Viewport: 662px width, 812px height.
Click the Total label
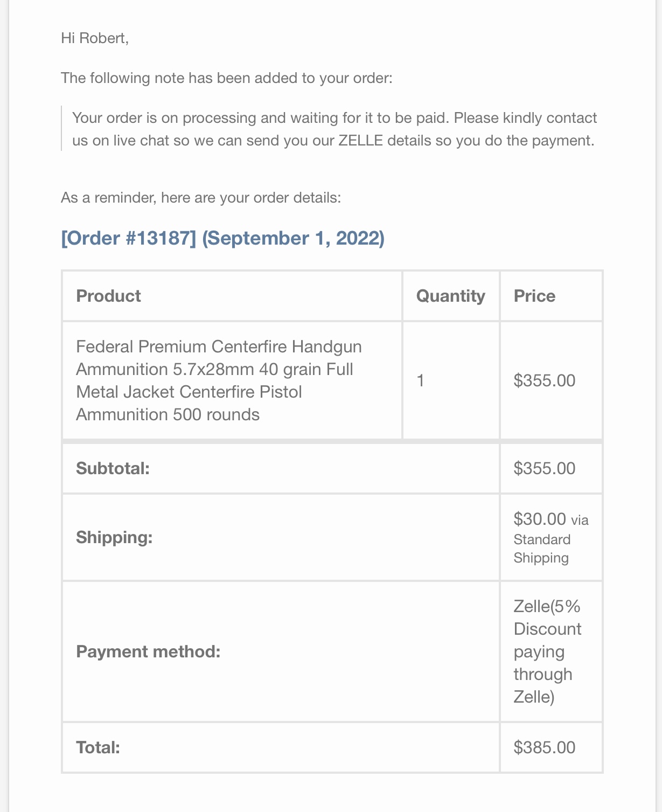click(98, 747)
